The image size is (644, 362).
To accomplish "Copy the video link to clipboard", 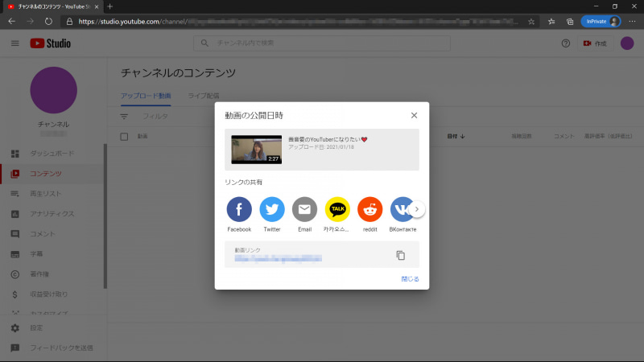I will 400,255.
